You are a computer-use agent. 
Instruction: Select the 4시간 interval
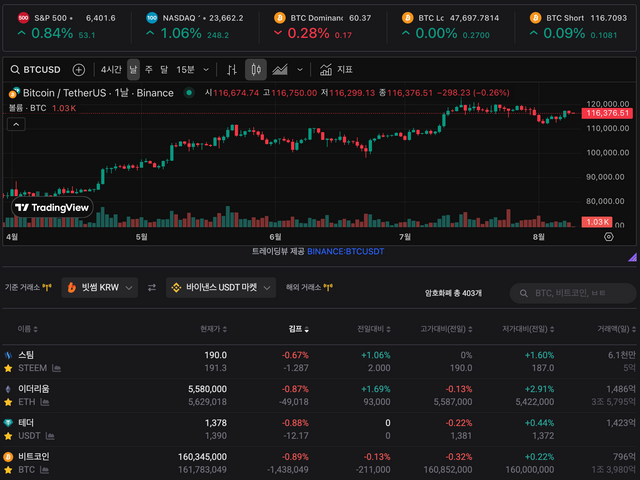coord(111,70)
